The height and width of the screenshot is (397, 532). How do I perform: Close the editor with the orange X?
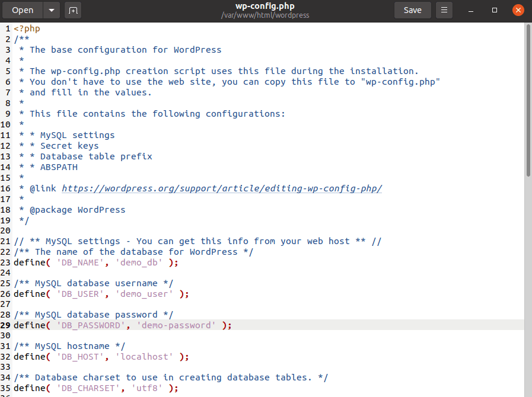coord(518,10)
